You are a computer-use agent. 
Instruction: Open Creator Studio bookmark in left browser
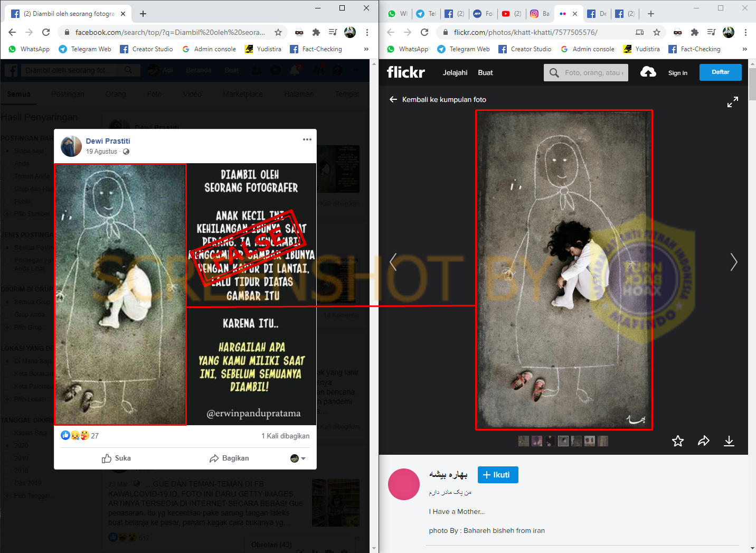pyautogui.click(x=146, y=49)
